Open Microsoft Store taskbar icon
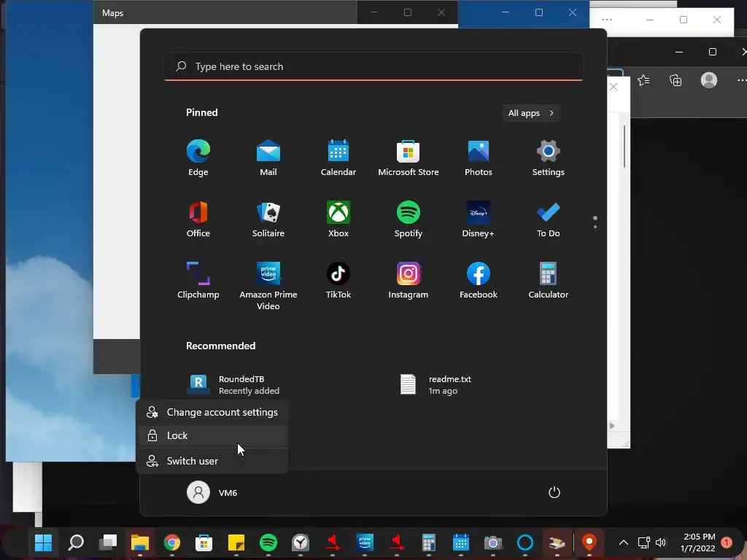The height and width of the screenshot is (560, 747). (x=204, y=542)
